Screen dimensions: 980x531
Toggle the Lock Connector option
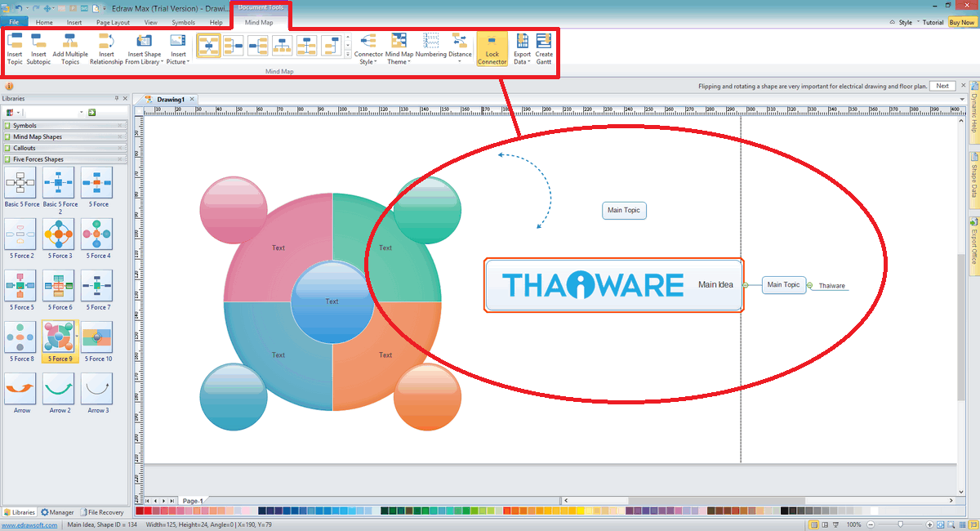tap(492, 49)
